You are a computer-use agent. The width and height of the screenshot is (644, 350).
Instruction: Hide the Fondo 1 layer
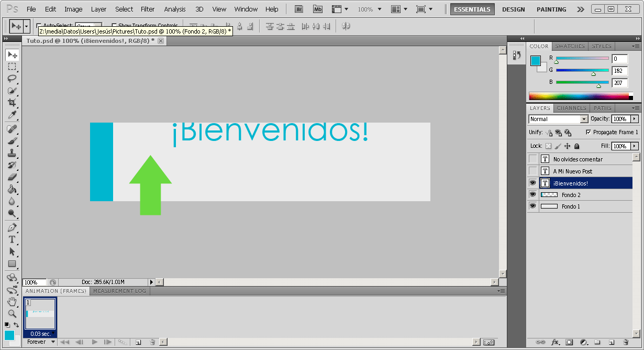(x=532, y=206)
